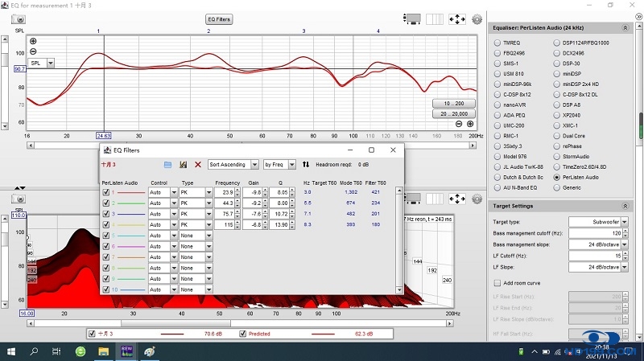Open the REW app in taskbar
644x361 pixels.
pyautogui.click(x=126, y=351)
